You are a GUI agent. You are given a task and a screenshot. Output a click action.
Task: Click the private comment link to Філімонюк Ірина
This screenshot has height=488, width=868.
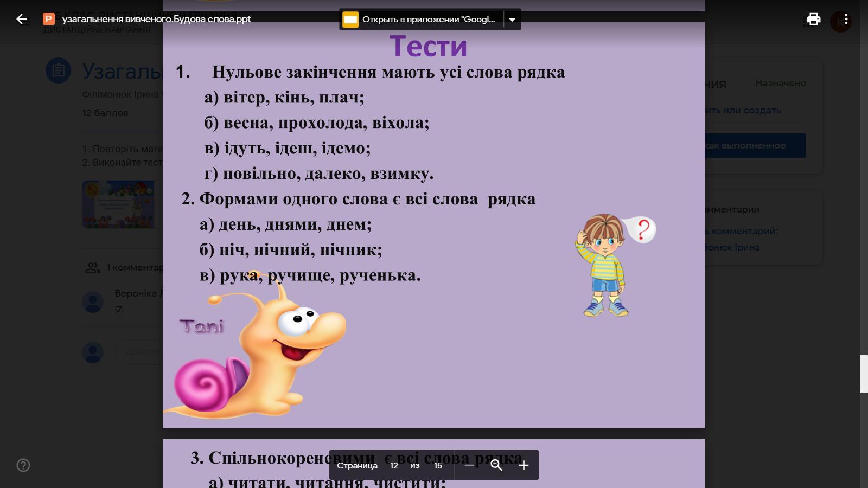coord(741,239)
